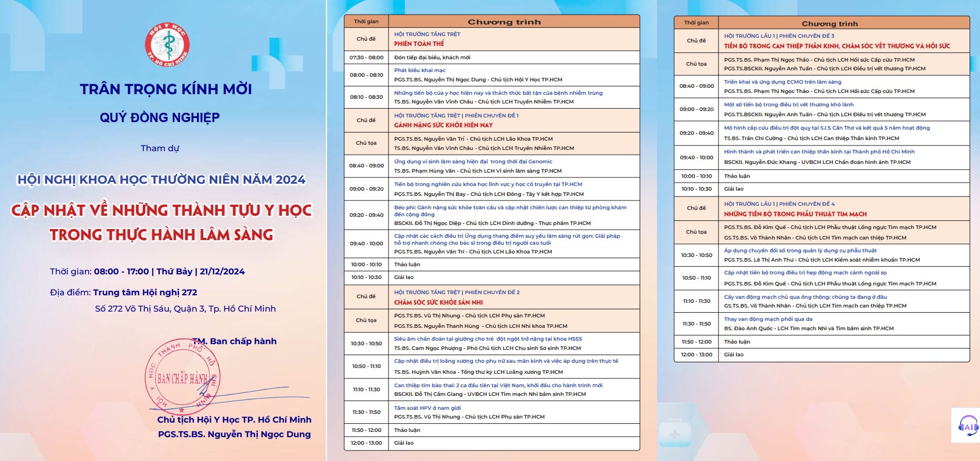The image size is (980, 461).
Task: Click the red 'BAN CHẤP HÀNH' stamp
Action: tap(182, 377)
